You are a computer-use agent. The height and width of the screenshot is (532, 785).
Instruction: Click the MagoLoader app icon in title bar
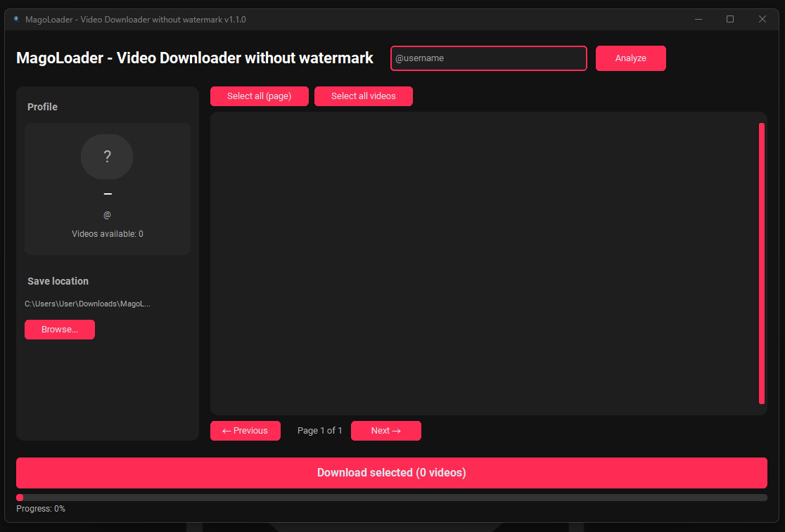point(16,19)
